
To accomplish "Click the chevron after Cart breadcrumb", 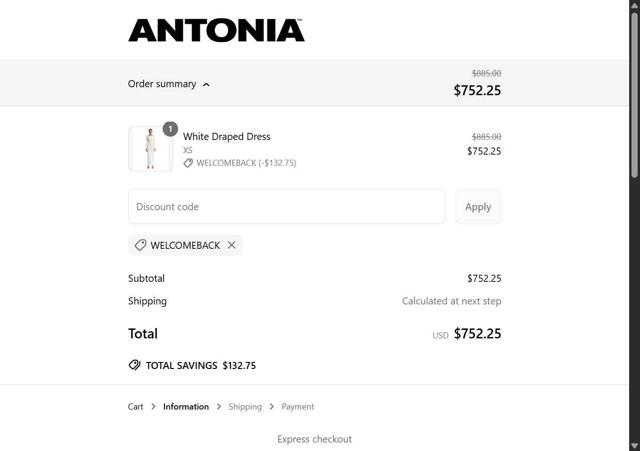I will [x=153, y=407].
